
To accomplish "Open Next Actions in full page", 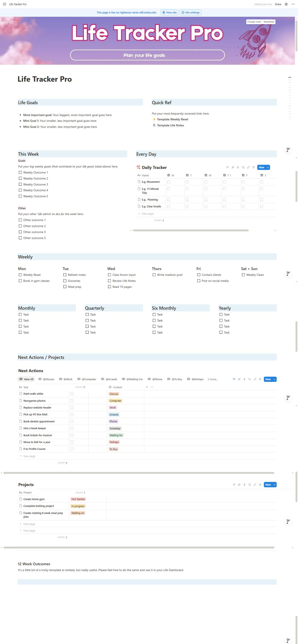I will [255, 379].
